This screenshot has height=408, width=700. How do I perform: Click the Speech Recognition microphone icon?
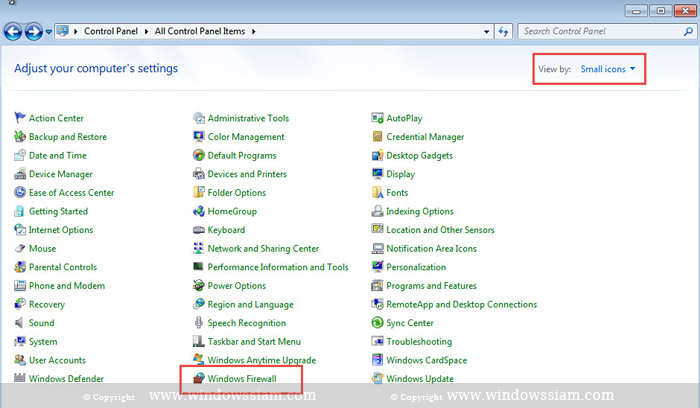coord(199,323)
